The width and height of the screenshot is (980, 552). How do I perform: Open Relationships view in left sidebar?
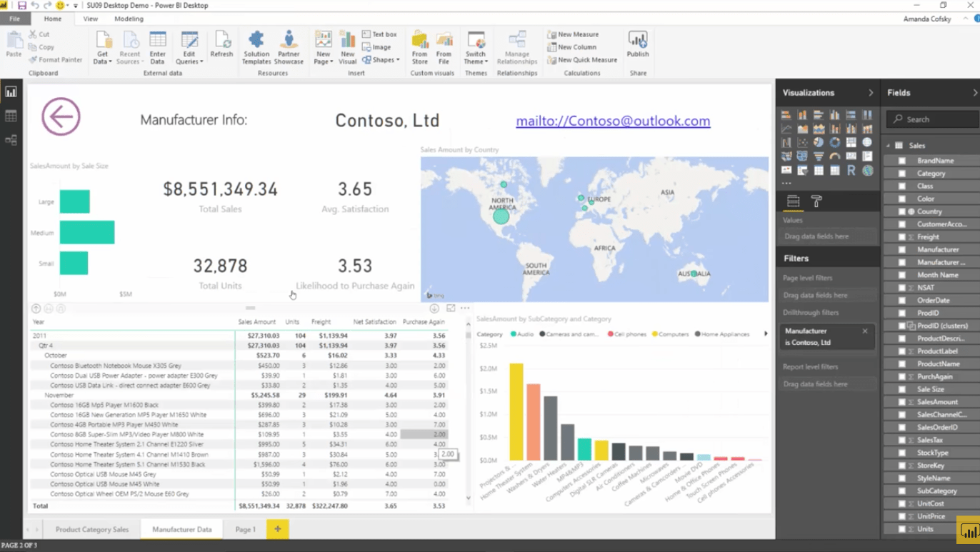pos(11,140)
